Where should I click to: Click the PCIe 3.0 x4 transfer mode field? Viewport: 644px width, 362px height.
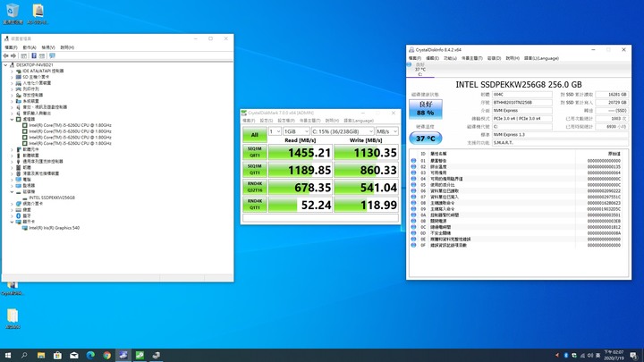coord(522,119)
